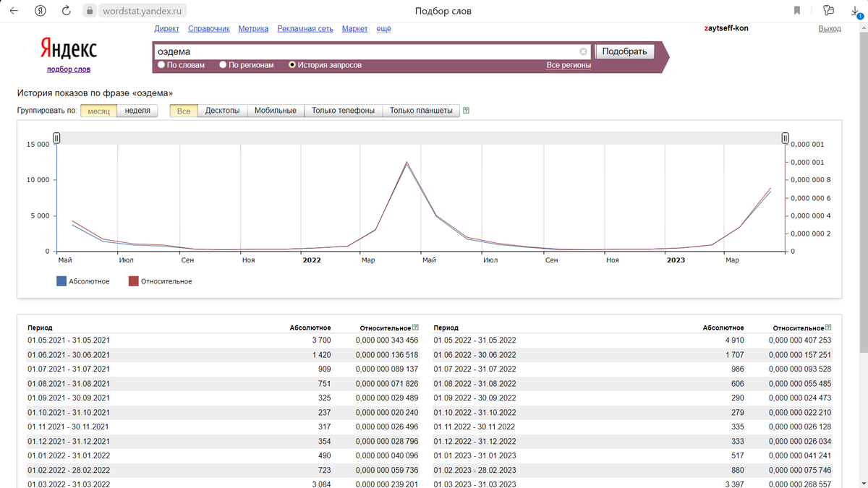Screen dimensions: 868x488
Task: Click the period 01.02.2022 - 28.02.2022
Action: pos(69,470)
